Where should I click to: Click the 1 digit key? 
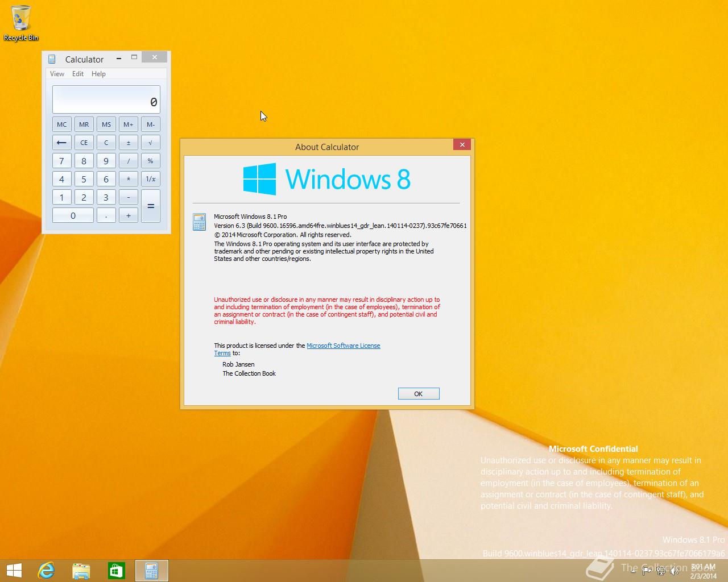click(62, 197)
